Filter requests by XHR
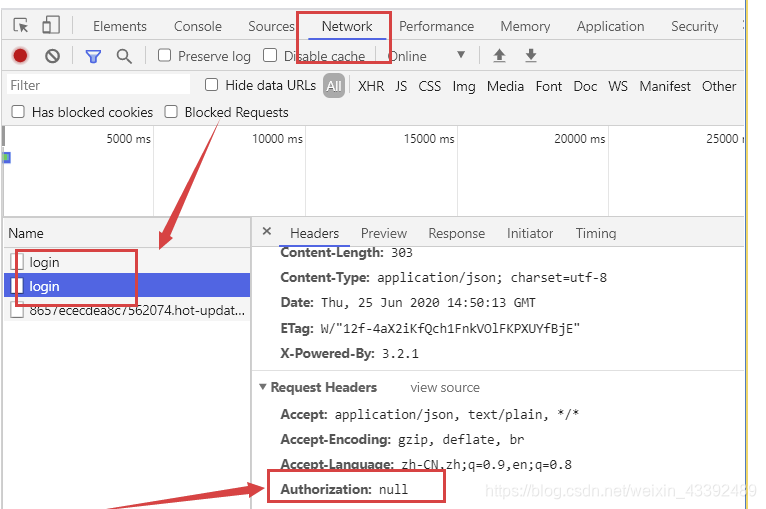Image resolution: width=766 pixels, height=509 pixels. 371,86
